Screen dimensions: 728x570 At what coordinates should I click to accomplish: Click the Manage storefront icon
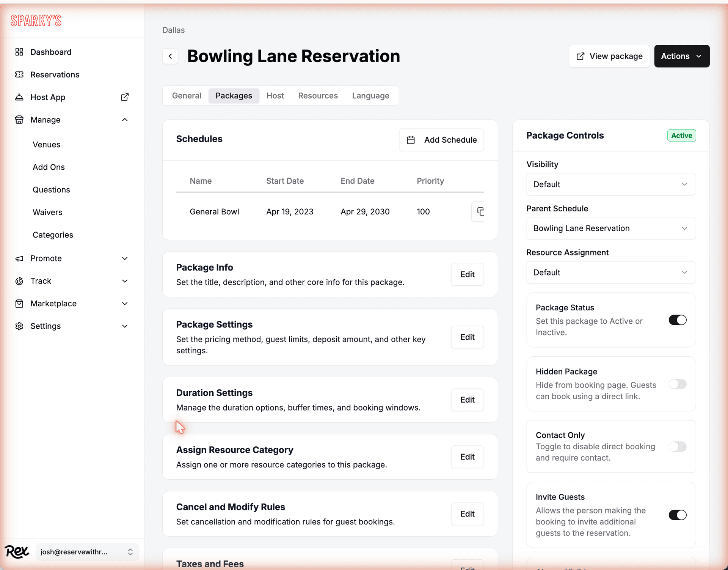19,120
